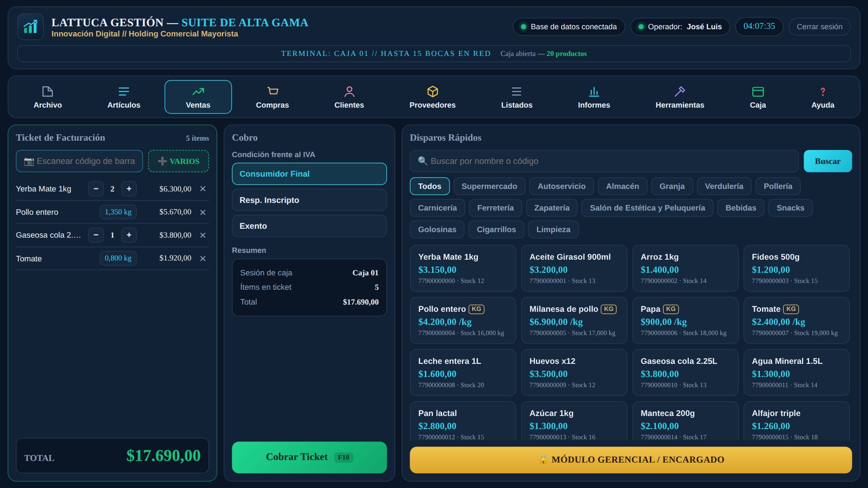
Task: Click the Lattuca Gestión chart logo icon
Action: 31,27
